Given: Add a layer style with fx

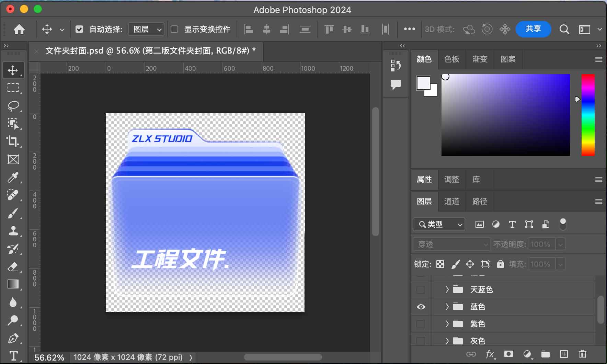Looking at the screenshot, I should tap(490, 354).
